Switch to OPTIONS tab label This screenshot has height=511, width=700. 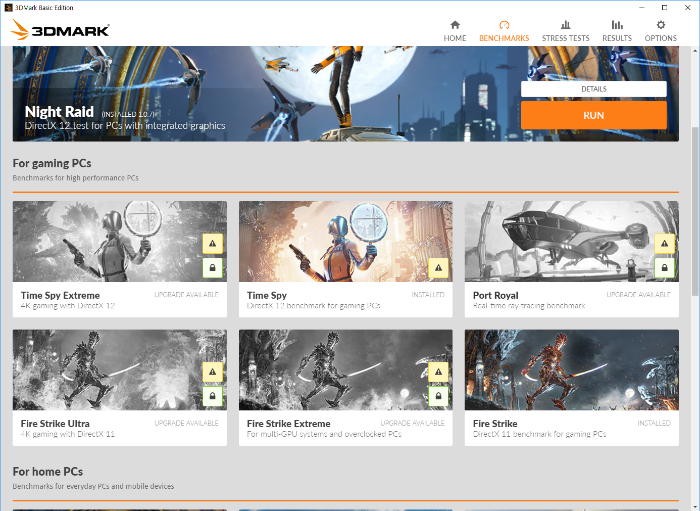tap(661, 38)
